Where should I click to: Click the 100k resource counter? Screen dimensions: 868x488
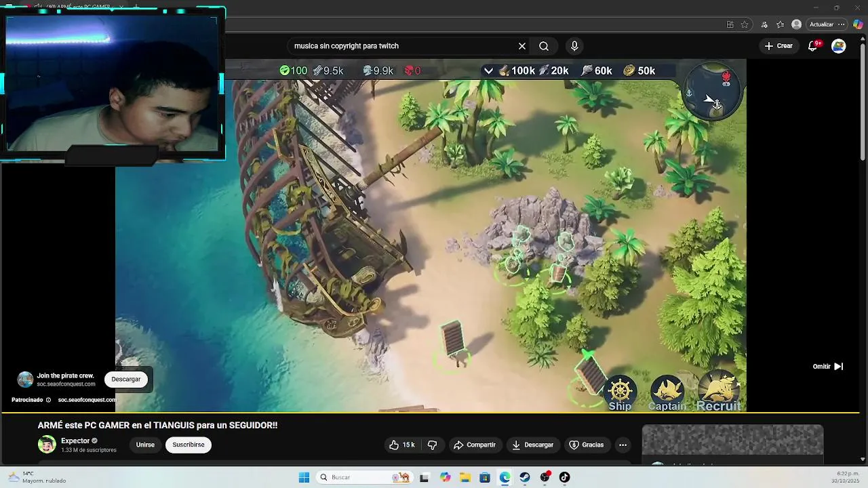click(x=517, y=70)
